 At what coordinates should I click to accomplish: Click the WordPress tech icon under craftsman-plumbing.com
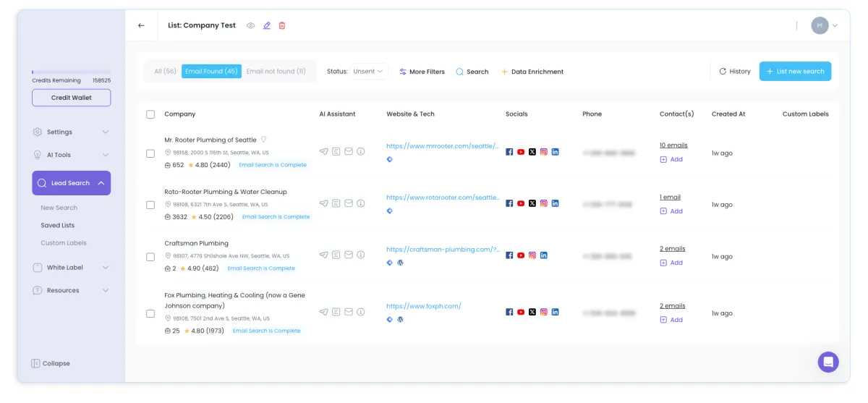[x=400, y=263]
